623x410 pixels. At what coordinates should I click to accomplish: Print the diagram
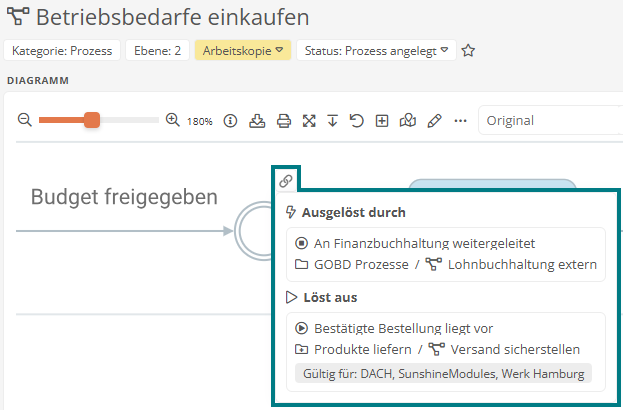284,120
